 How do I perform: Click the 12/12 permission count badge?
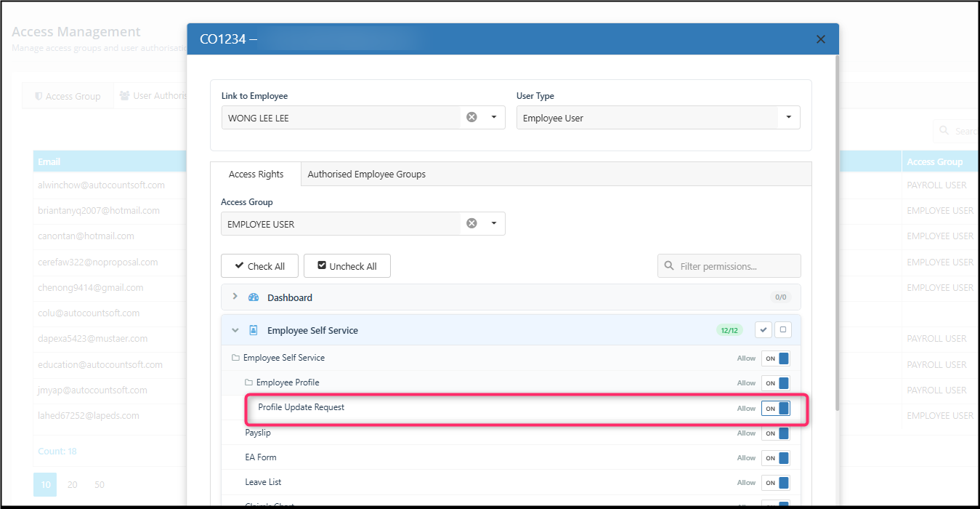[729, 330]
